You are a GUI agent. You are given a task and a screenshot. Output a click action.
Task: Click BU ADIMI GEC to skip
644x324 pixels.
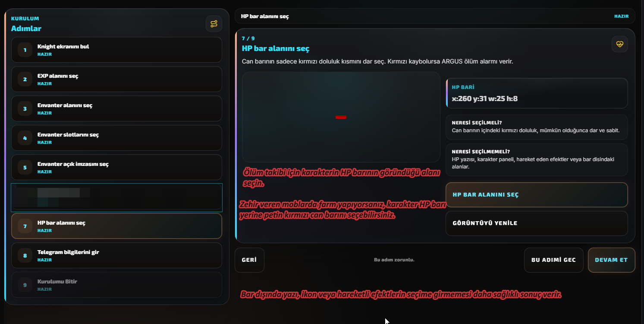tap(554, 260)
